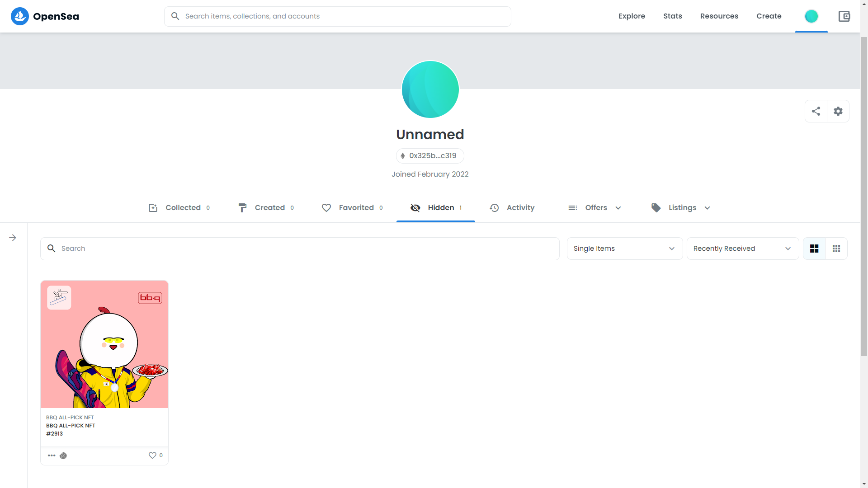
Task: Expand the filter sidebar arrow
Action: [x=13, y=238]
